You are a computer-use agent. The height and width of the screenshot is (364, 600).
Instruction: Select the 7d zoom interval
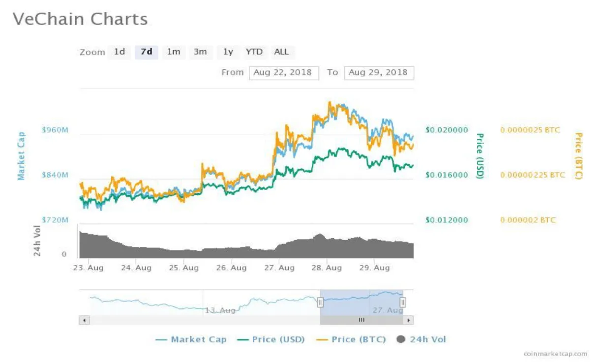tap(146, 52)
